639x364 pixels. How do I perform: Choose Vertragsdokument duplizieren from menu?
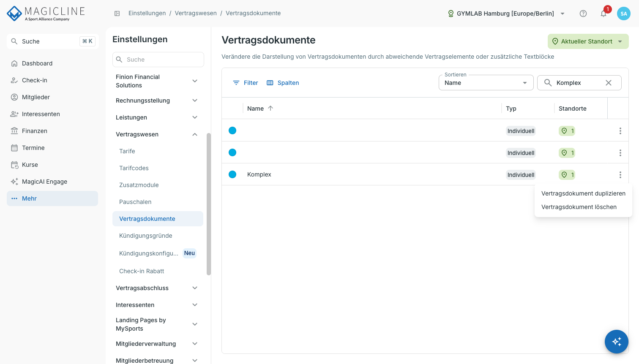pos(583,193)
